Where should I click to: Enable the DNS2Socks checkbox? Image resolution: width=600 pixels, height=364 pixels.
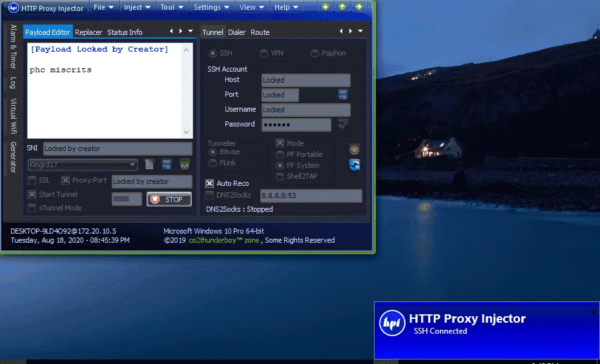[x=209, y=196]
